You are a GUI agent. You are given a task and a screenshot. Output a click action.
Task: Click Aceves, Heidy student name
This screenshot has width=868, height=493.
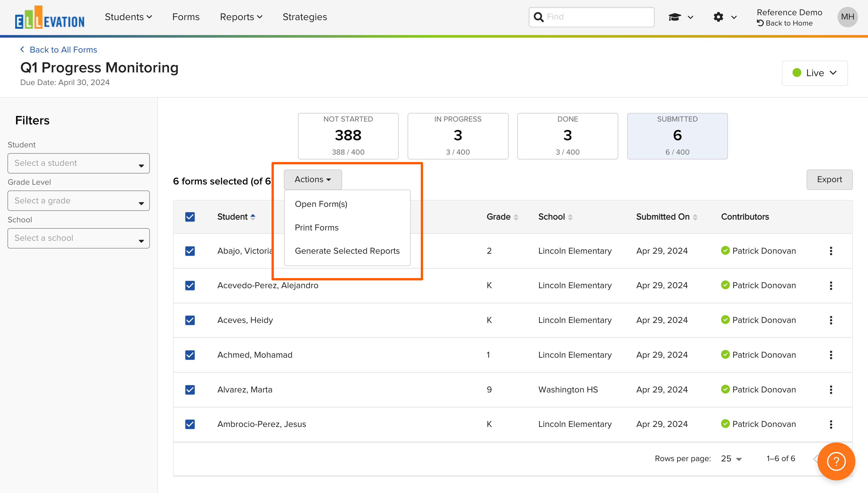[x=245, y=320]
